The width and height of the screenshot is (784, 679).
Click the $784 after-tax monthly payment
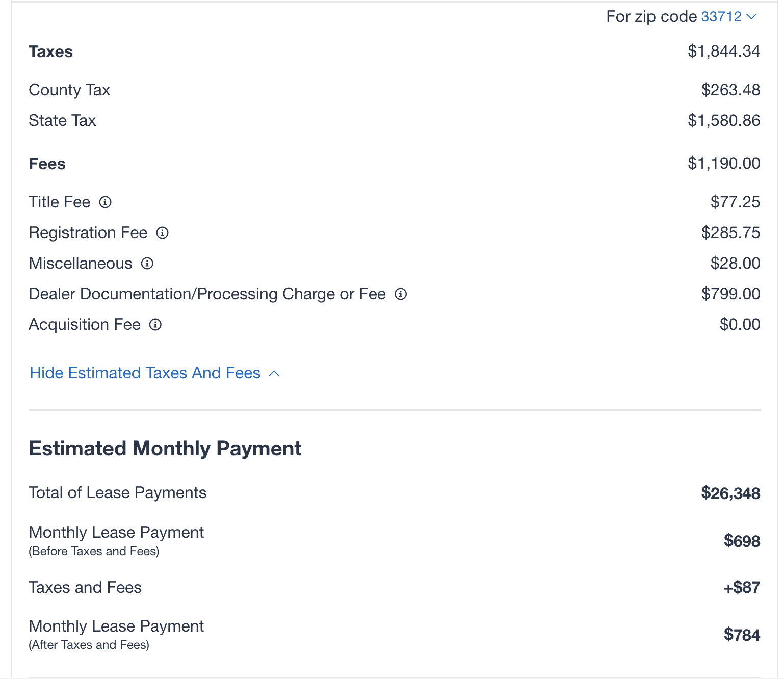[x=742, y=635]
